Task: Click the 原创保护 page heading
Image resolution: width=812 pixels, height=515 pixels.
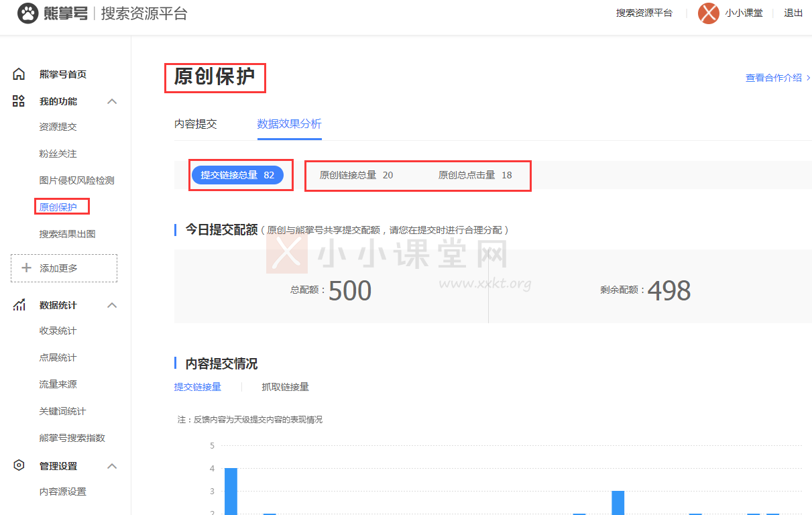Action: [x=215, y=76]
